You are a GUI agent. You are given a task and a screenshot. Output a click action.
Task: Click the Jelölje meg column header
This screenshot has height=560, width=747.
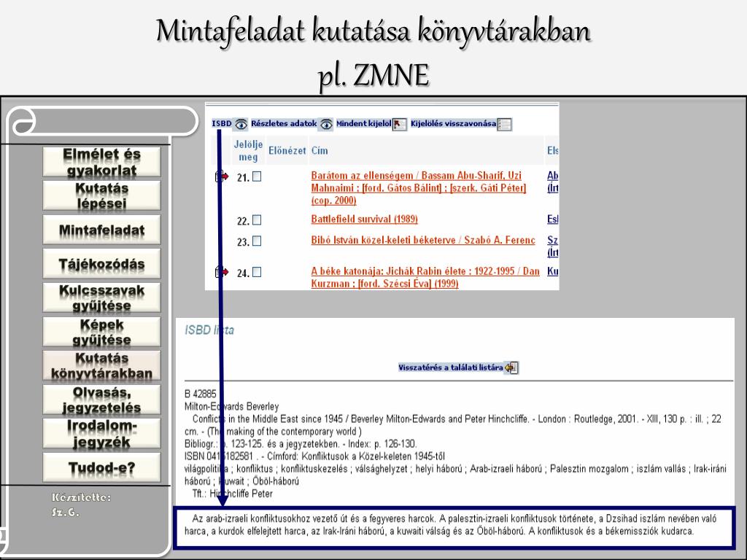click(248, 150)
